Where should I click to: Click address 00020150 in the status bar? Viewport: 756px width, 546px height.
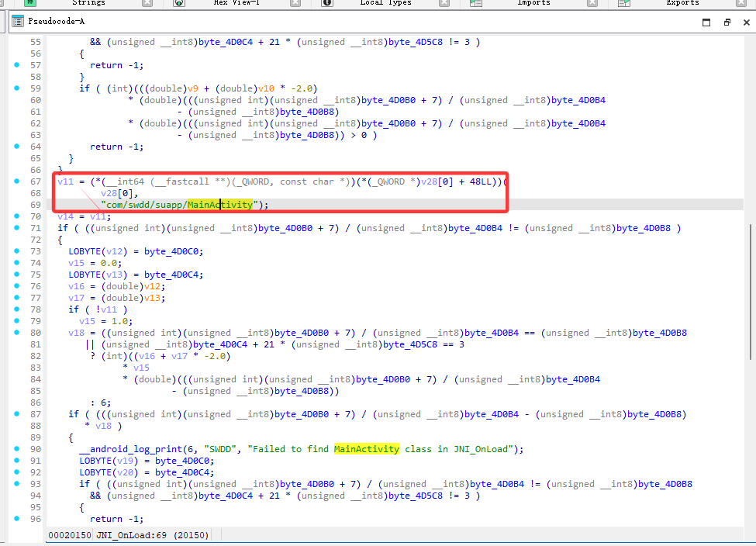[70, 535]
